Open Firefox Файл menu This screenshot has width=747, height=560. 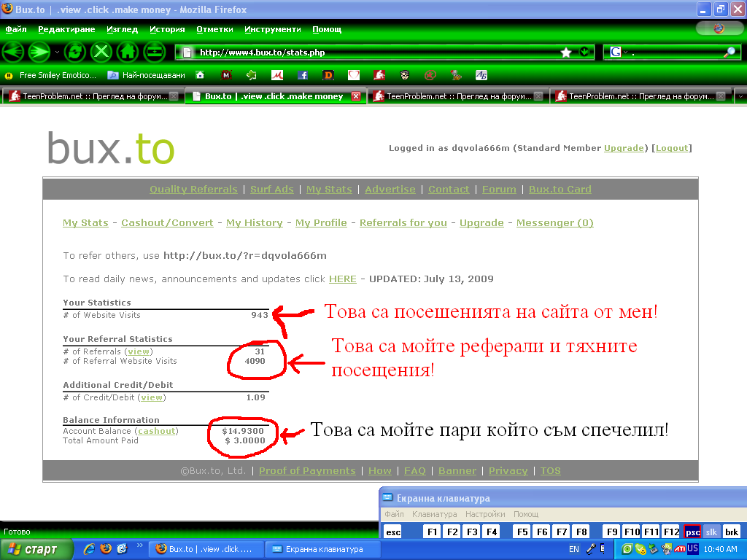point(16,29)
